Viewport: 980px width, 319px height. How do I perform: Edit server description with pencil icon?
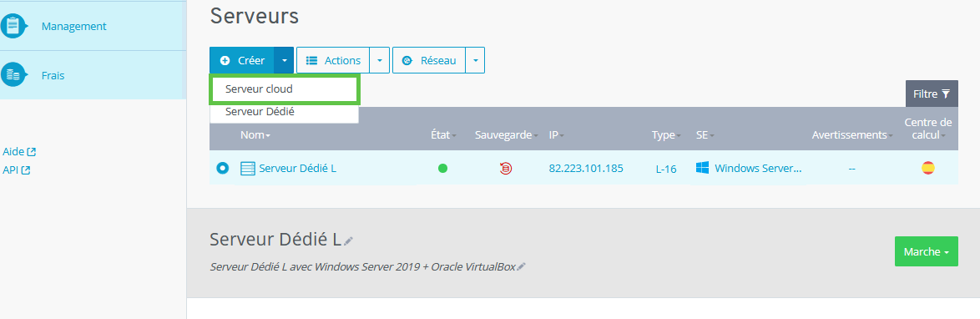pos(521,267)
